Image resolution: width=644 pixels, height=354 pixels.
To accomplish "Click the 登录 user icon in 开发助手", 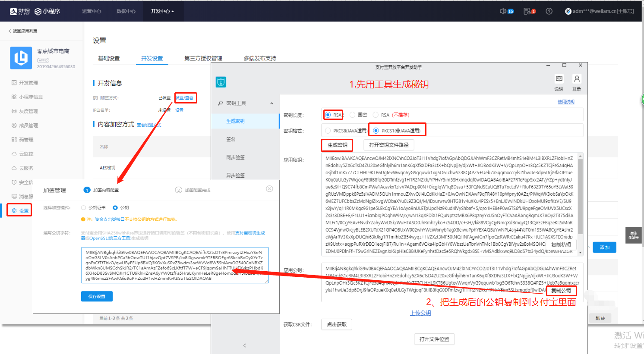I will tap(577, 78).
